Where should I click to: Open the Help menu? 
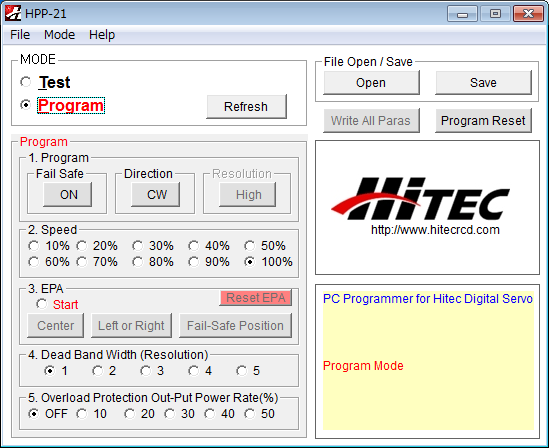tap(102, 35)
